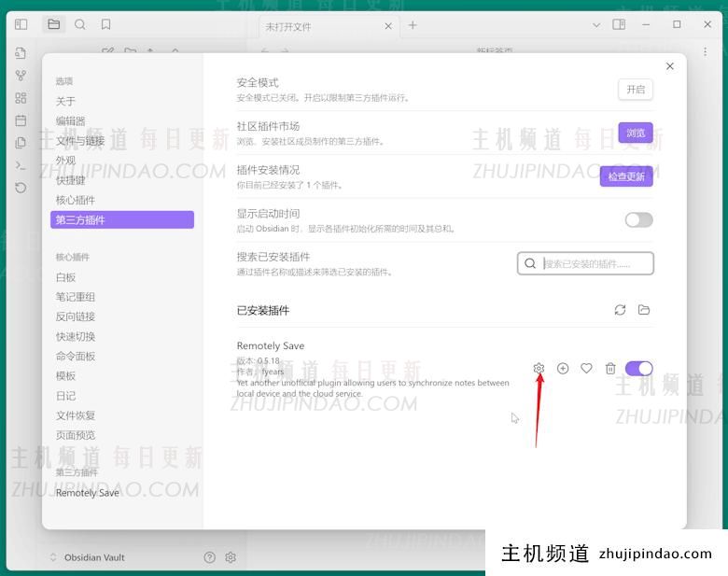Open 编辑器 settings section
The image size is (728, 576).
click(122, 120)
